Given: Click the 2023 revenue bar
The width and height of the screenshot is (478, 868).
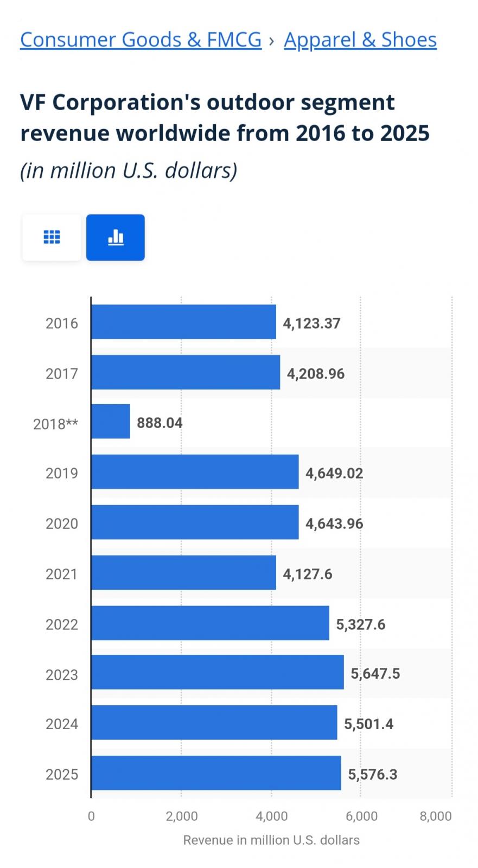Looking at the screenshot, I should point(218,672).
